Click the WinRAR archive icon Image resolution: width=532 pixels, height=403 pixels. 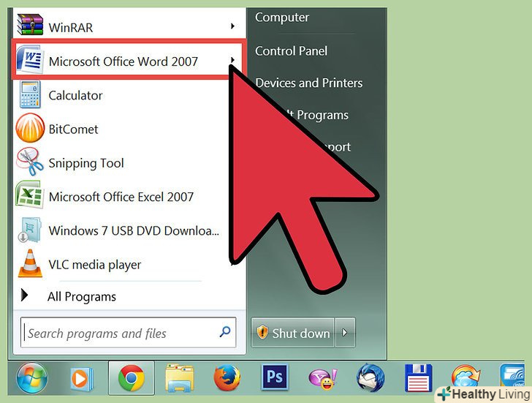pos(30,24)
